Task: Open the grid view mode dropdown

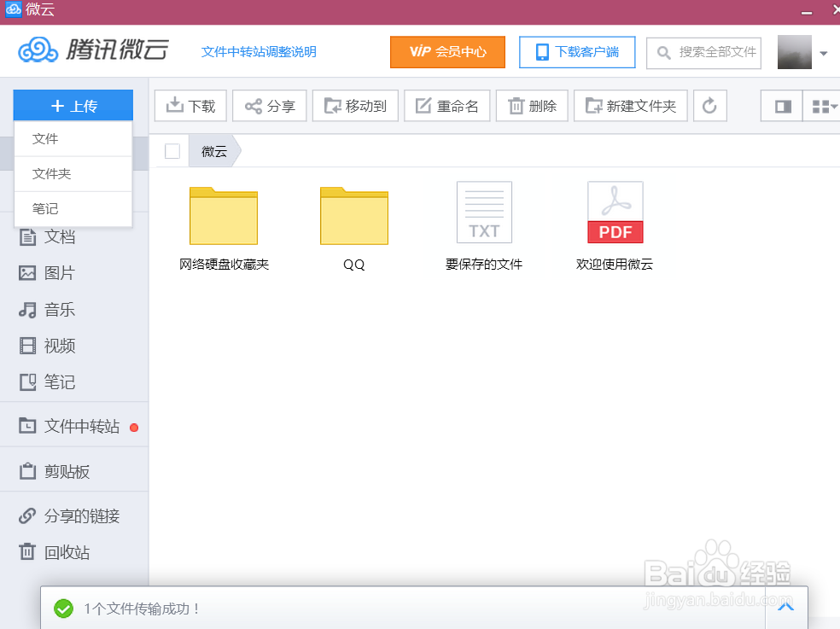Action: pos(823,106)
